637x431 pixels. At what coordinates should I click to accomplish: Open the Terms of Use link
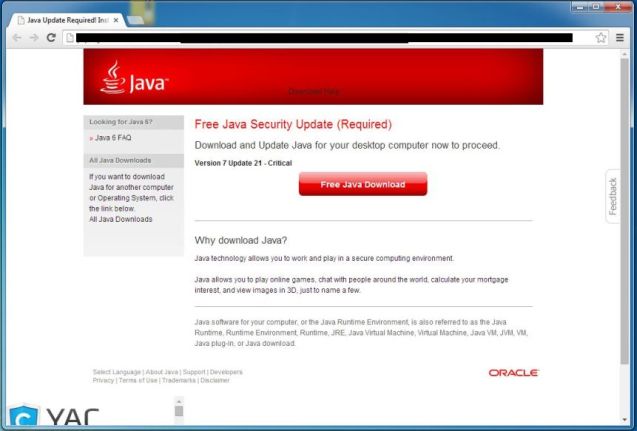(138, 381)
